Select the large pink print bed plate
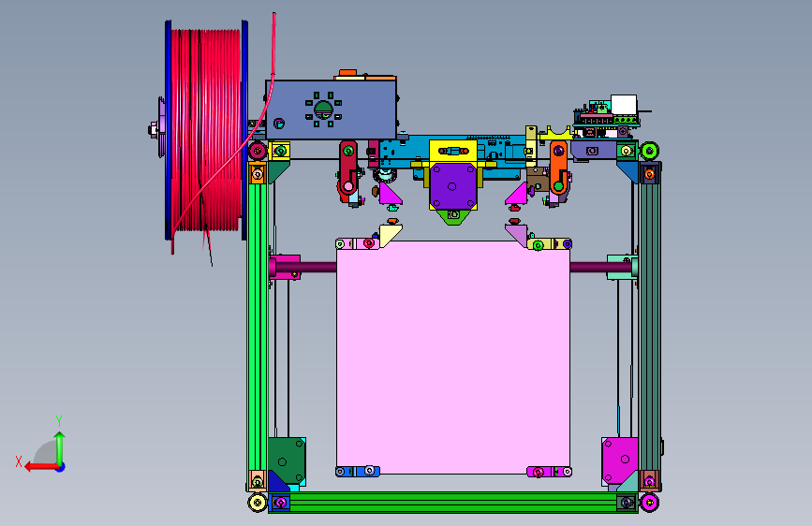 coord(453,358)
